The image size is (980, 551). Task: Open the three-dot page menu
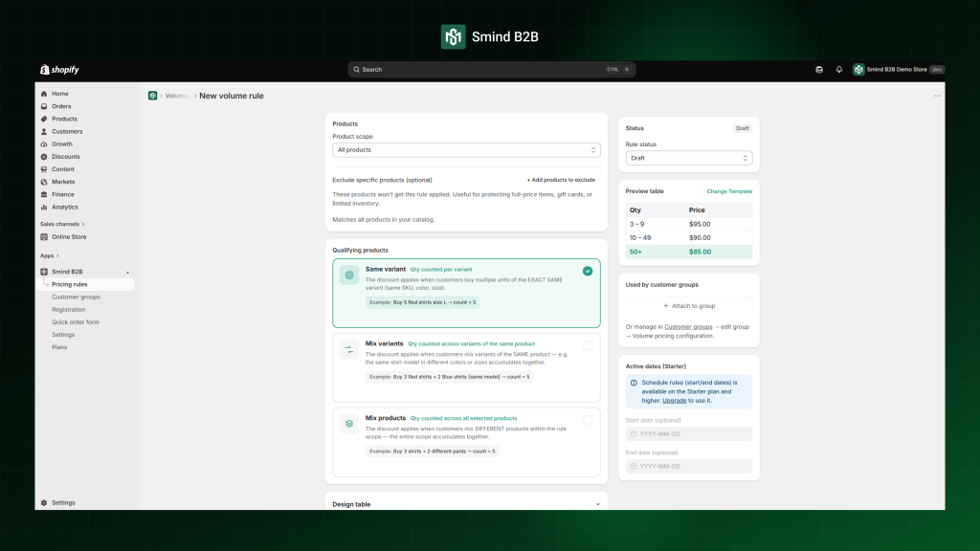pos(937,96)
